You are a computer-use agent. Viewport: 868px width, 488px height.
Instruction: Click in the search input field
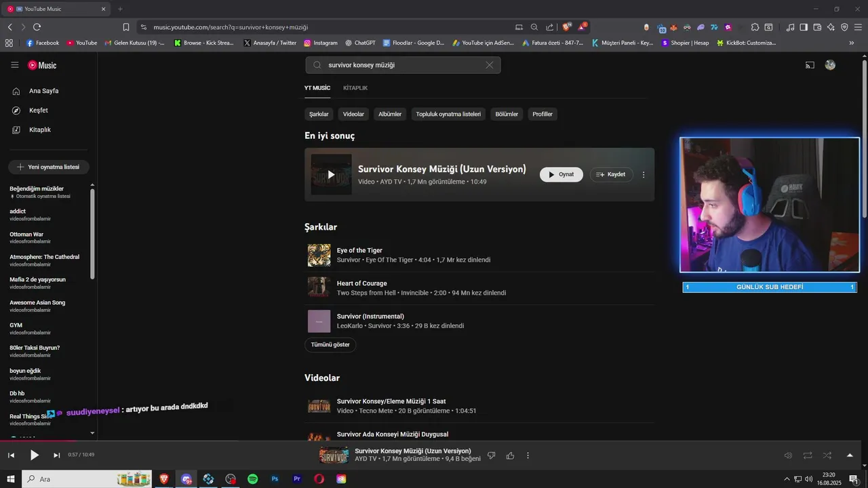pos(403,65)
